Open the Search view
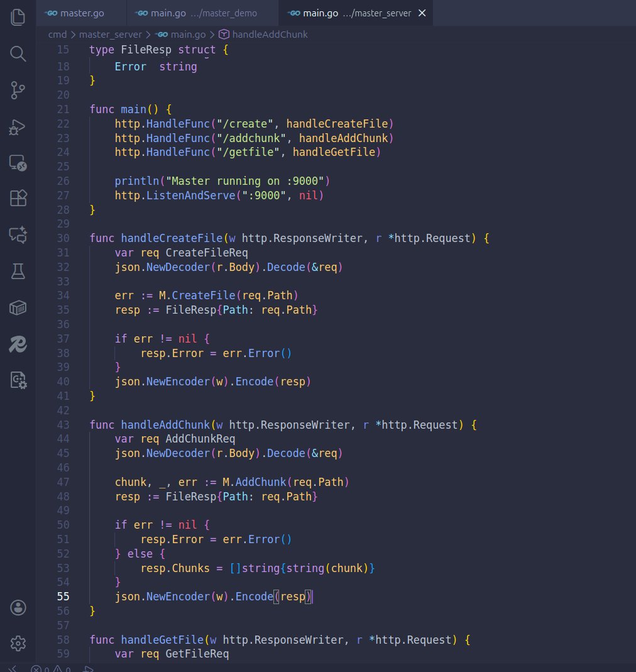Viewport: 636px width, 672px height. coord(18,54)
